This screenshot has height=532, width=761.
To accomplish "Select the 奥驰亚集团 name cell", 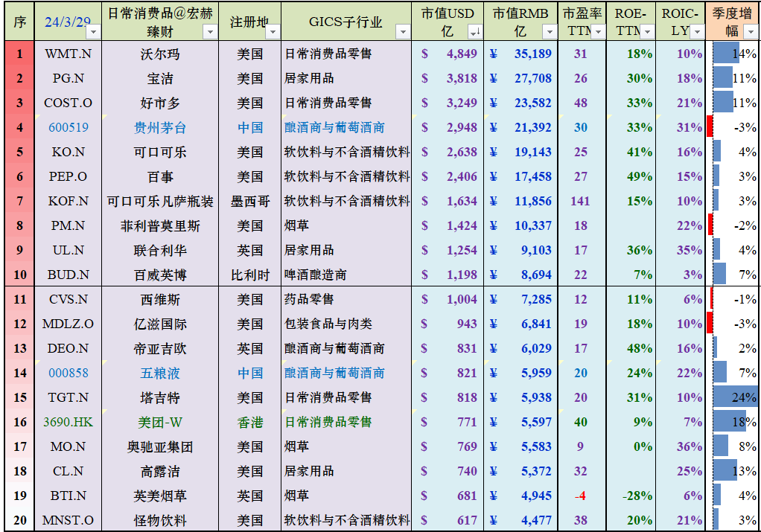I will 160,446.
